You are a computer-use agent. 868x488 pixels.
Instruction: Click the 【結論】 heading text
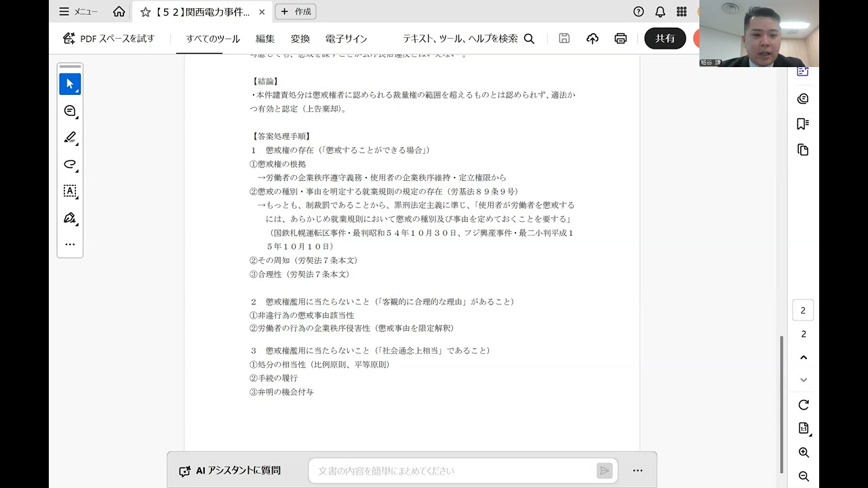[265, 81]
